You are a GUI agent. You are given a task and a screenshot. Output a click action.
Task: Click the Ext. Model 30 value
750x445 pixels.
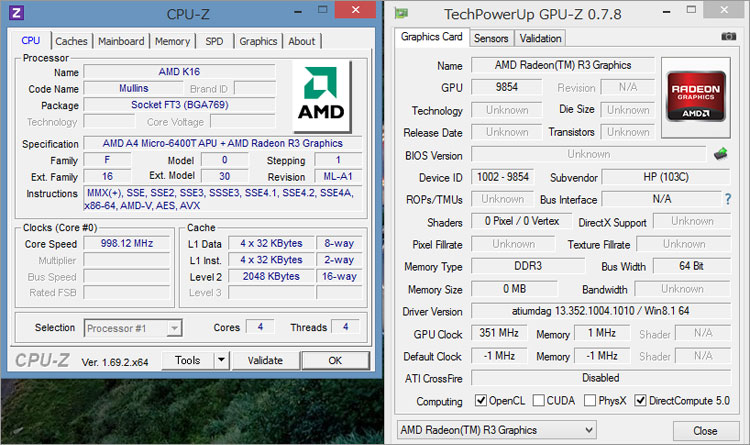[x=224, y=176]
